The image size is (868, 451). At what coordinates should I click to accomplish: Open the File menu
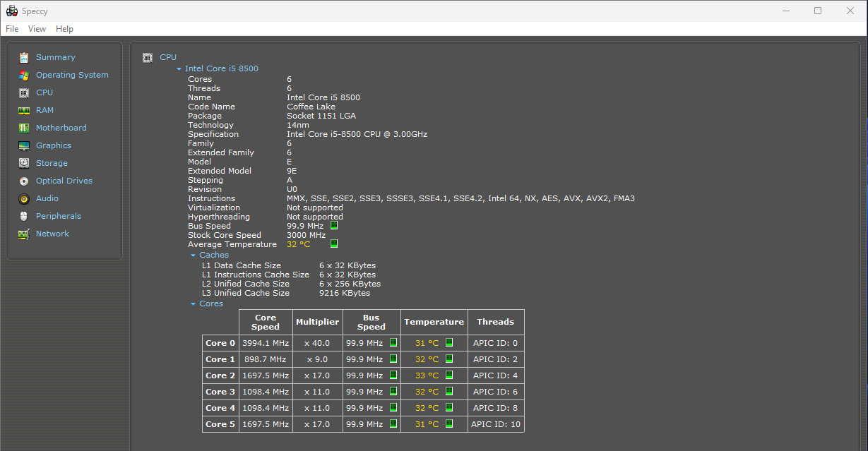(x=12, y=29)
